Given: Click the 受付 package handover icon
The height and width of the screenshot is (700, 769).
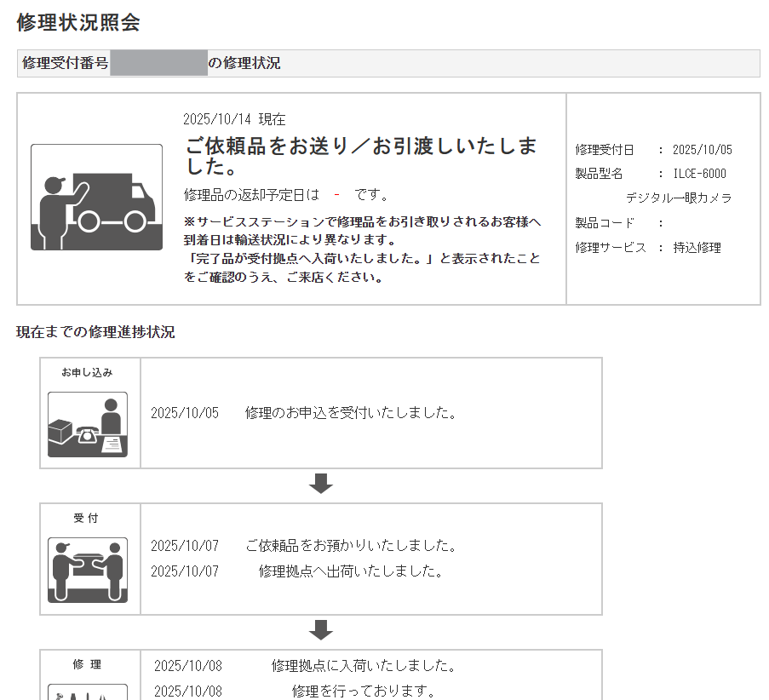Looking at the screenshot, I should click(87, 569).
